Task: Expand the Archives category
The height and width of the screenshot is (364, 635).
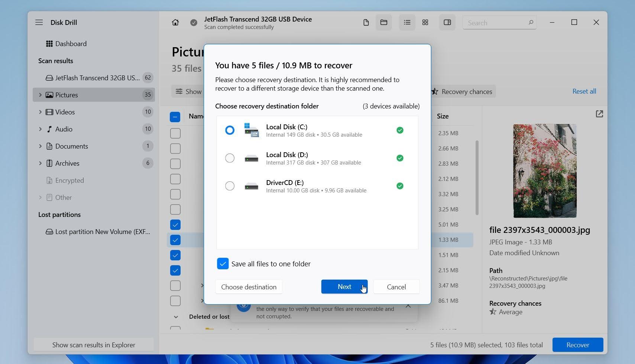Action: [x=40, y=163]
